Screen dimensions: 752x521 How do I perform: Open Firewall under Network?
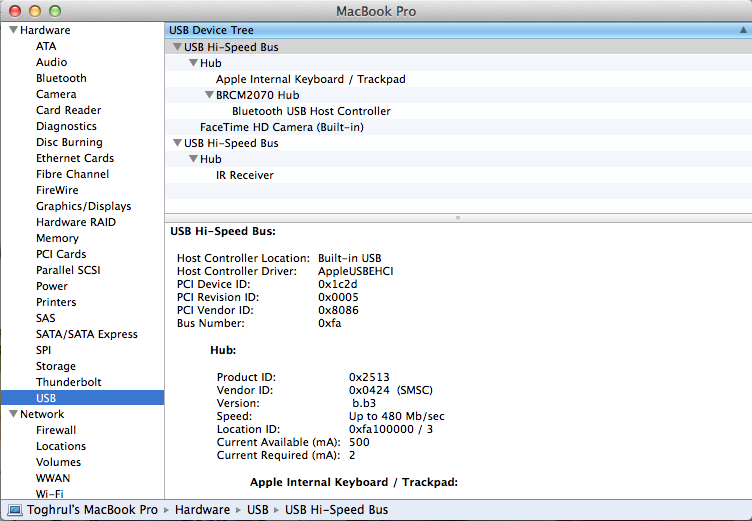56,430
